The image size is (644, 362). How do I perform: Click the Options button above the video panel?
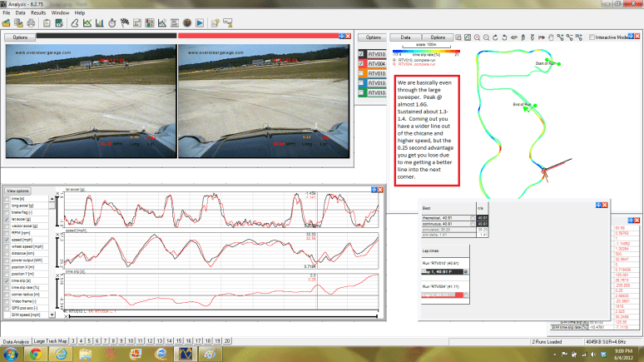pyautogui.click(x=20, y=37)
